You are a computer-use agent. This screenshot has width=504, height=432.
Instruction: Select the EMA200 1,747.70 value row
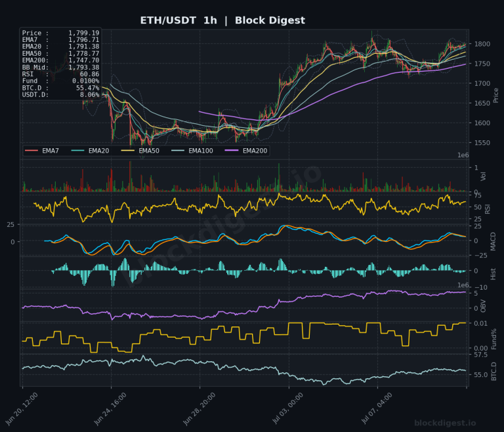pyautogui.click(x=61, y=60)
